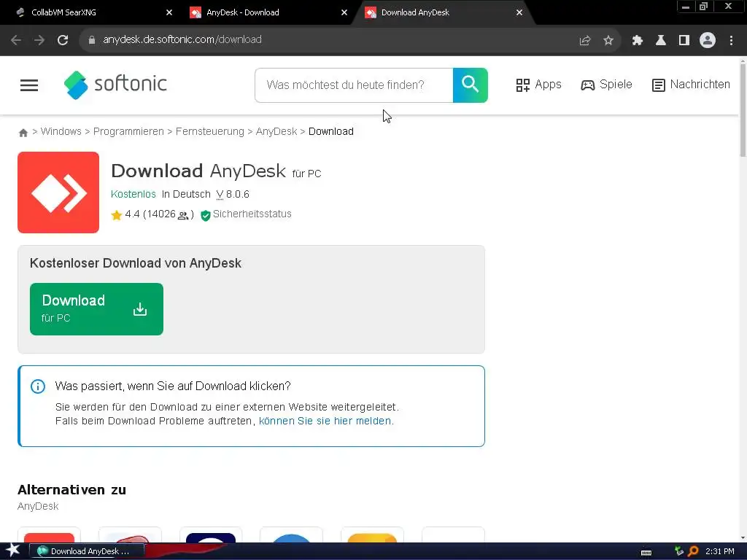Click the user votes icon beside 14026
This screenshot has width=747, height=560.
(183, 216)
